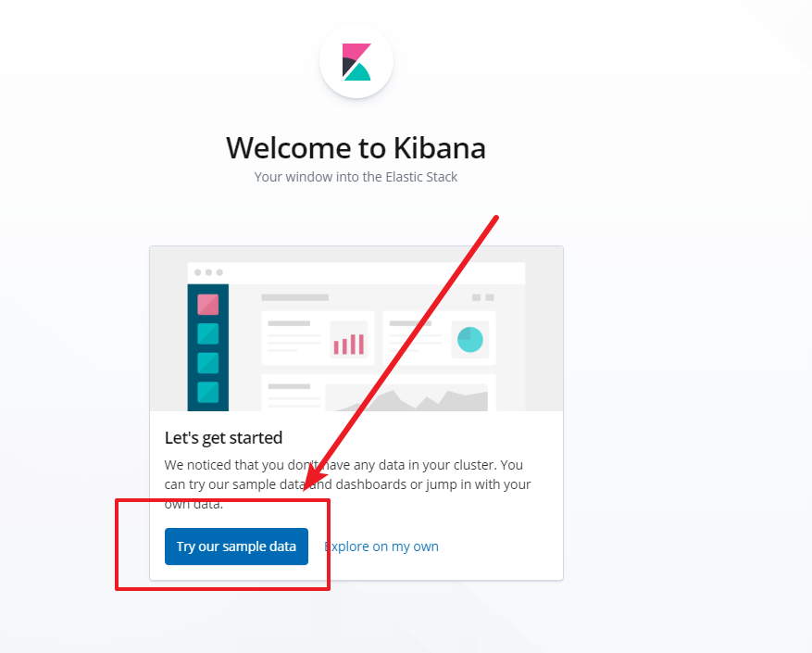
Task: Click the "Your window into the Elastic Stack" subtitle
Action: (356, 176)
